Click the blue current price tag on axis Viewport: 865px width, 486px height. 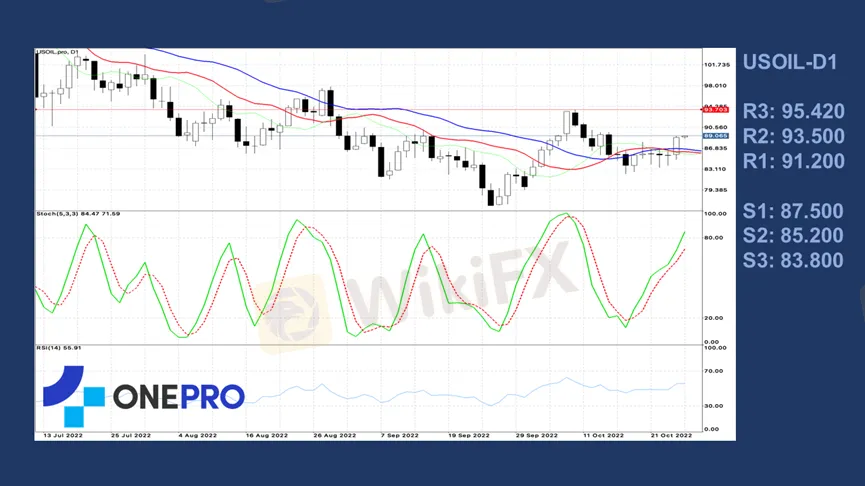click(x=716, y=135)
